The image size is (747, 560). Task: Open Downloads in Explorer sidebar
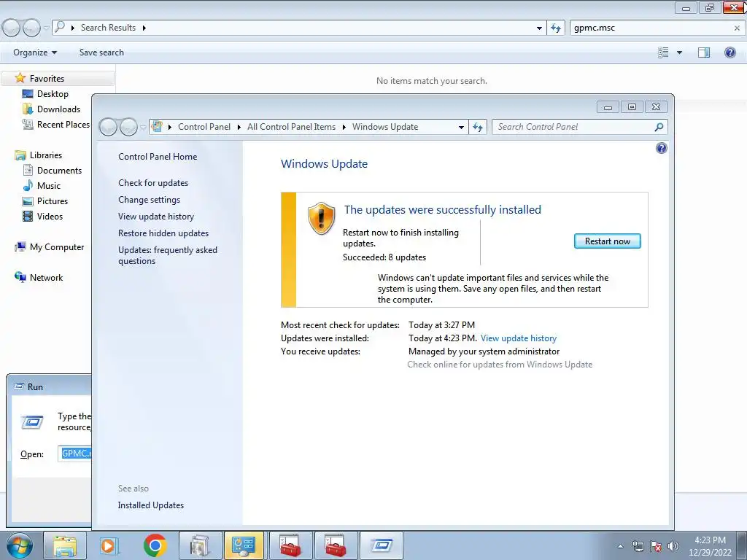tap(58, 109)
